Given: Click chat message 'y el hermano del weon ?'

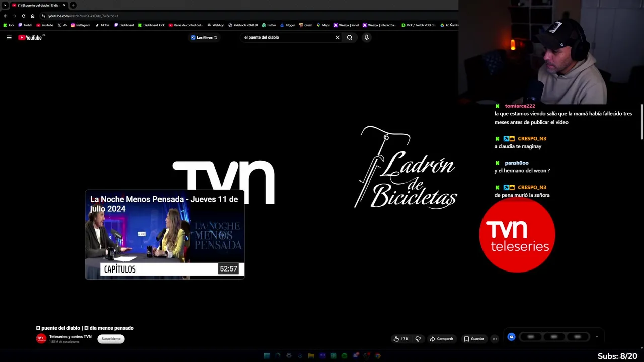Looking at the screenshot, I should click(522, 171).
